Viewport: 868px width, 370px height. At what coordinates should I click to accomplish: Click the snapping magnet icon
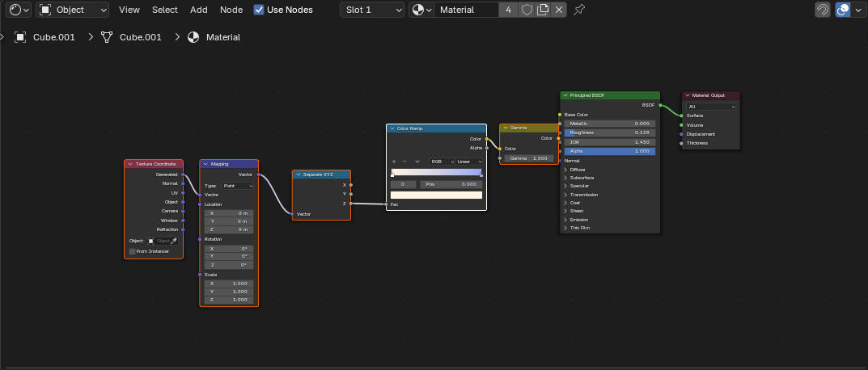[823, 10]
